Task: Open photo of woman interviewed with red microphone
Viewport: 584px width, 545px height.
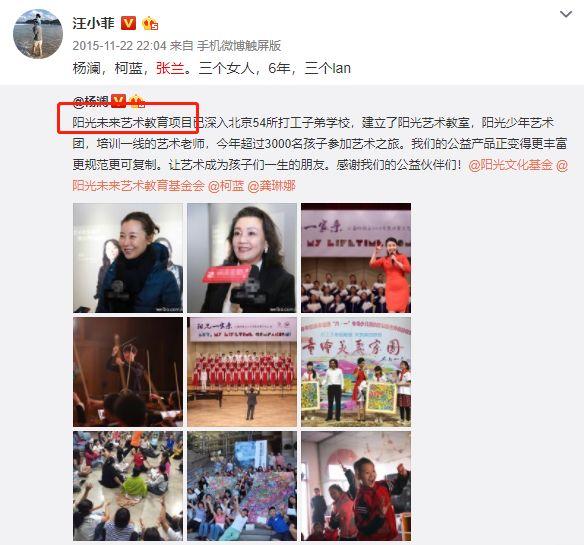Action: (x=242, y=258)
